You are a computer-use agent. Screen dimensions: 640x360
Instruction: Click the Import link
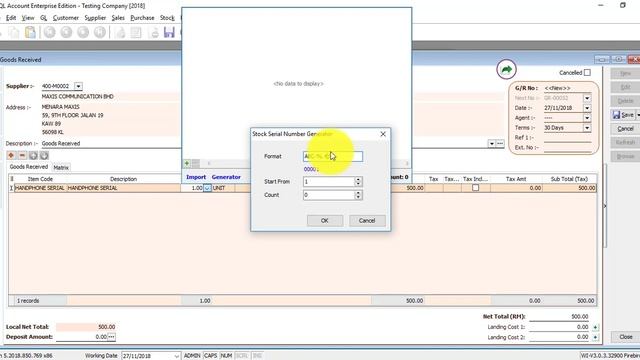click(196, 177)
